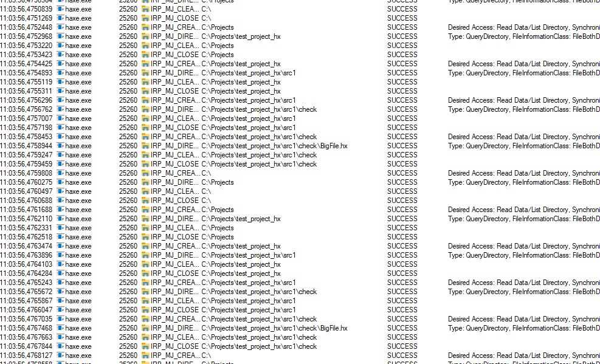Click the src1\check path in row 11:03:56,4765672
This screenshot has width=600, height=364.
click(x=259, y=292)
